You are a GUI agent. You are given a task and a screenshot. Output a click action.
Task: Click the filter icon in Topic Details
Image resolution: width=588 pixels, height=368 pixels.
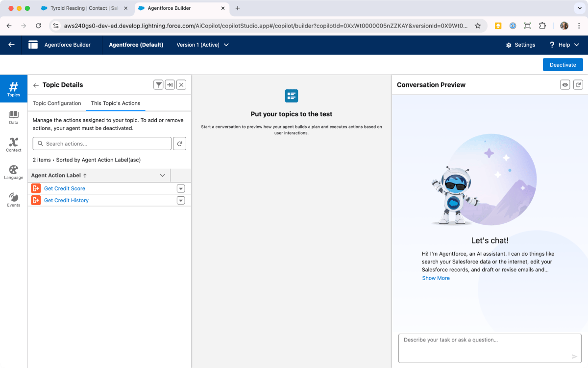point(158,85)
